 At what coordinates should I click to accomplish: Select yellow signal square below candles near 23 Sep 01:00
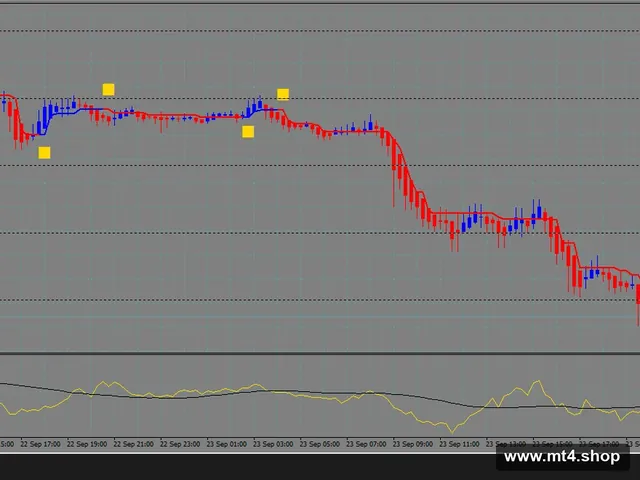tap(248, 131)
